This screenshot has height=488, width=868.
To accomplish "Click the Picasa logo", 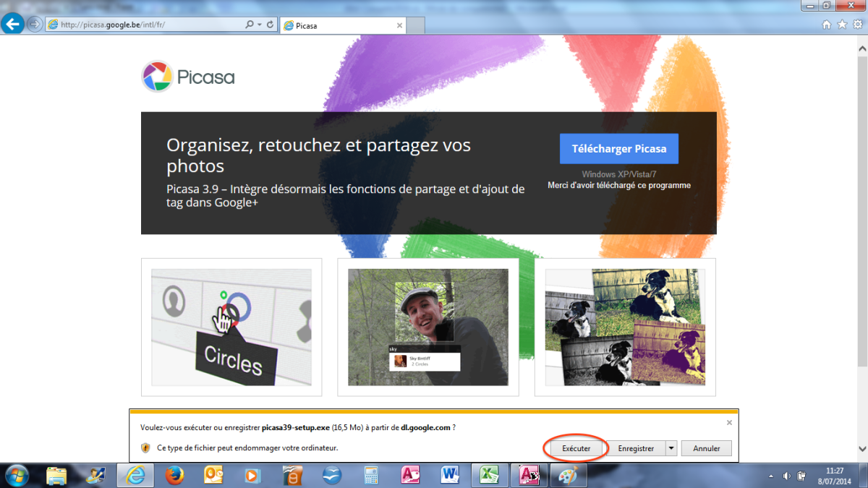I will 188,76.
